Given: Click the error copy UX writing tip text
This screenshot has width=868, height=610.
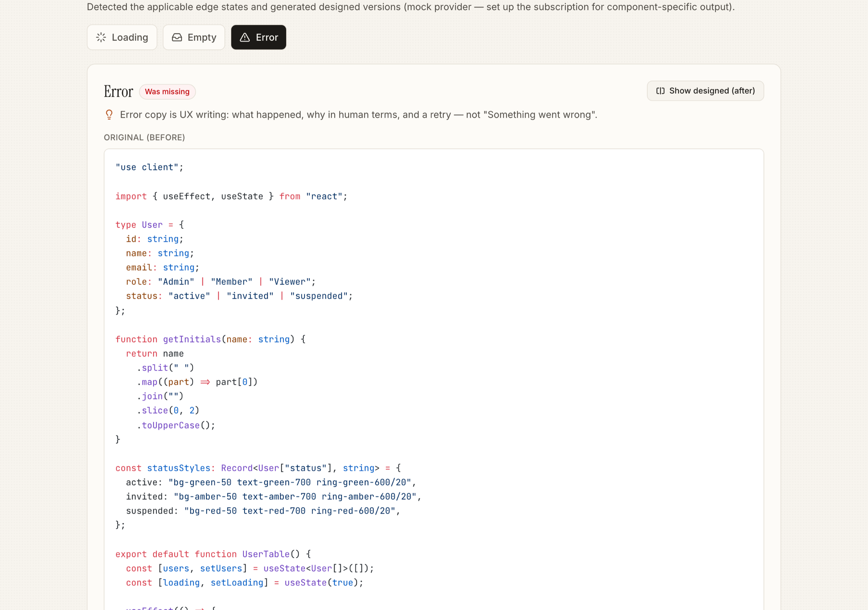Looking at the screenshot, I should (358, 115).
